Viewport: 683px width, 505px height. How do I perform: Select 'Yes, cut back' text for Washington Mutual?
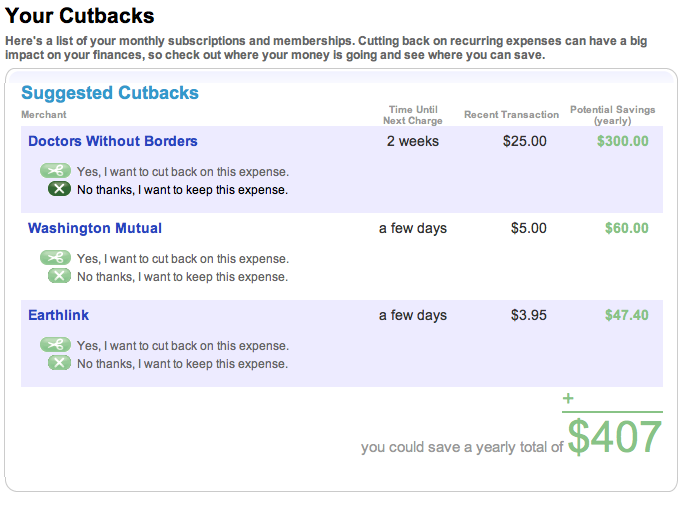coord(182,259)
